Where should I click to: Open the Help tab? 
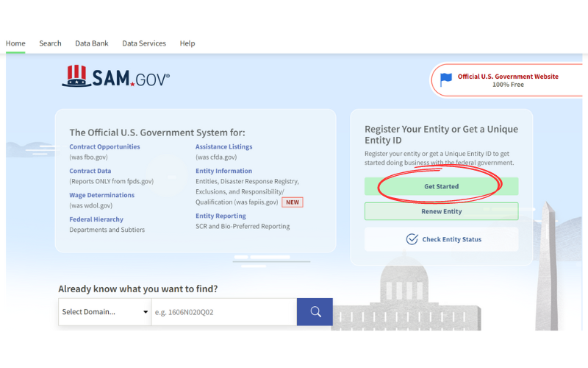pos(187,43)
